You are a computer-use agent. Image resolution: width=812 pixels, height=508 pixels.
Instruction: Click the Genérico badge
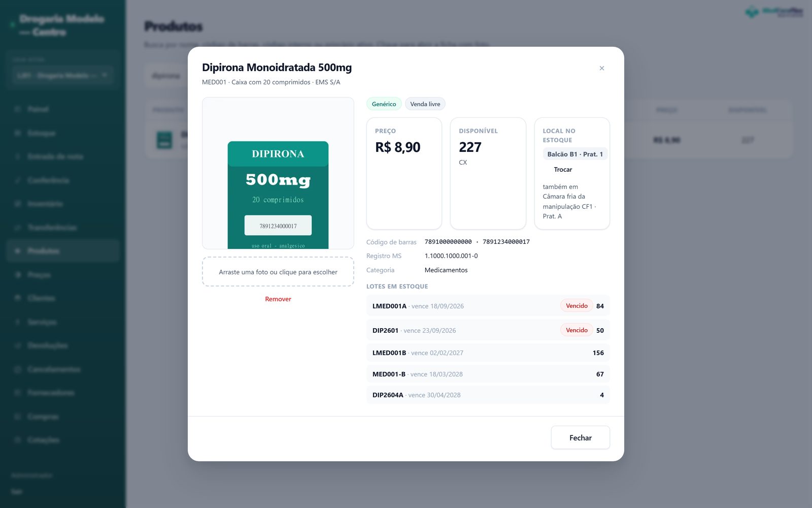tap(384, 104)
